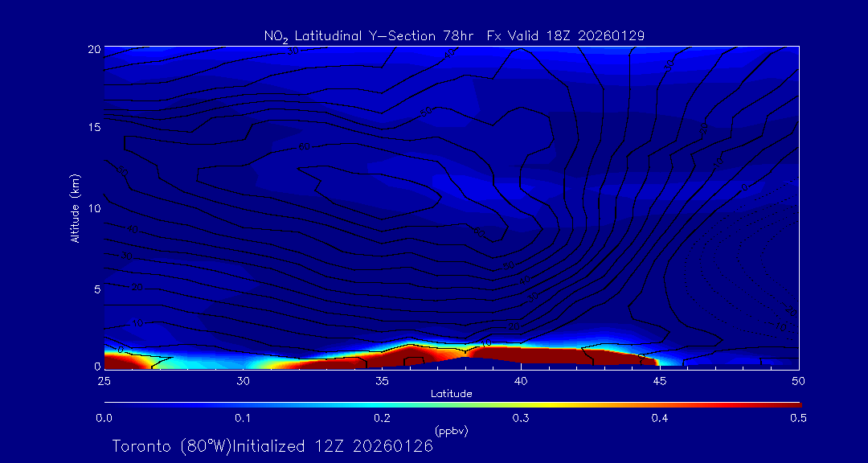Image resolution: width=868 pixels, height=463 pixels.
Task: Click the yellow section of the colorbar
Action: 563,404
